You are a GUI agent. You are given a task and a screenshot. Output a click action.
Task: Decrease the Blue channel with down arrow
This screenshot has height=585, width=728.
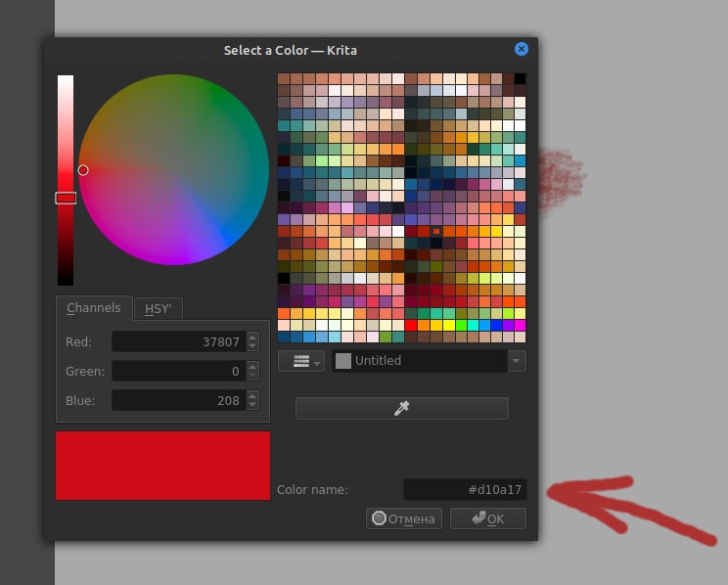pos(252,405)
